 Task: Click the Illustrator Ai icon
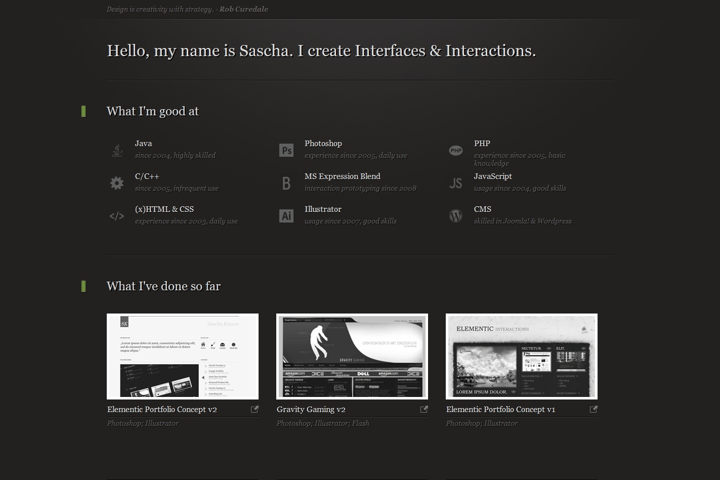(286, 216)
